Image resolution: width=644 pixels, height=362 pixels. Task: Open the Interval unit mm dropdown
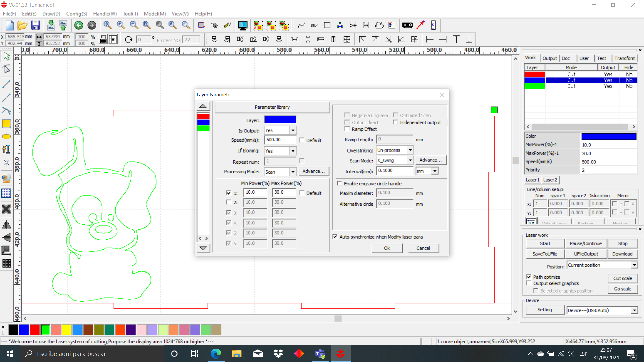coord(435,171)
